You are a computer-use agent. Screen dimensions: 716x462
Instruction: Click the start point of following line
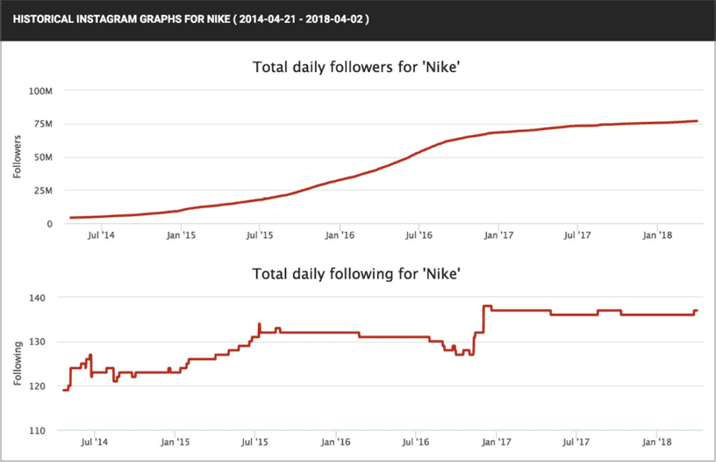coord(63,390)
